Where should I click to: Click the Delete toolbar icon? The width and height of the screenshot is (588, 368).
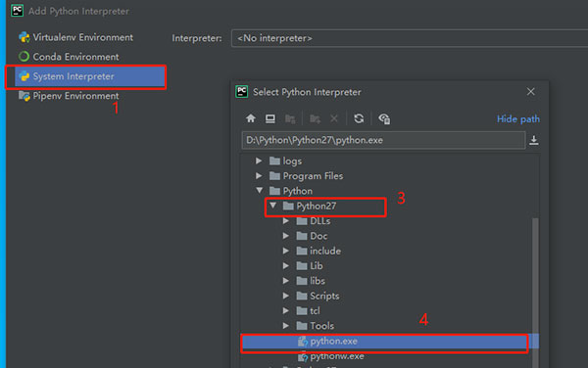coord(334,118)
